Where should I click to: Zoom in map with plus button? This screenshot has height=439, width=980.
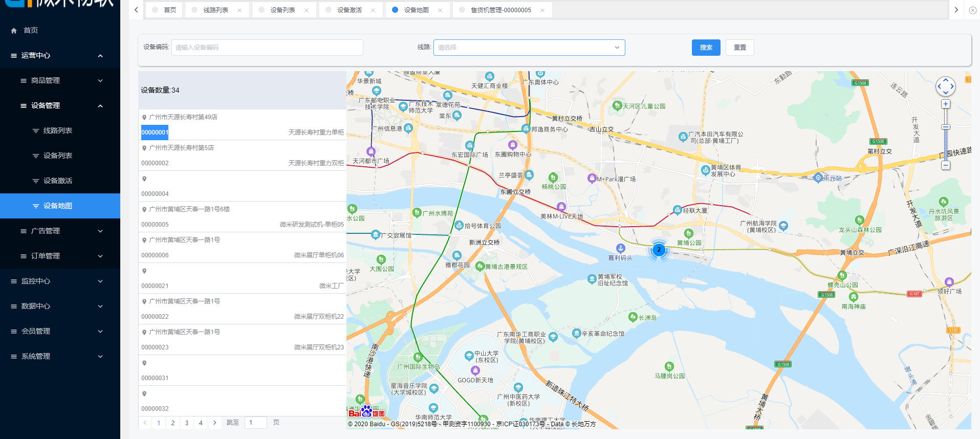pos(946,104)
